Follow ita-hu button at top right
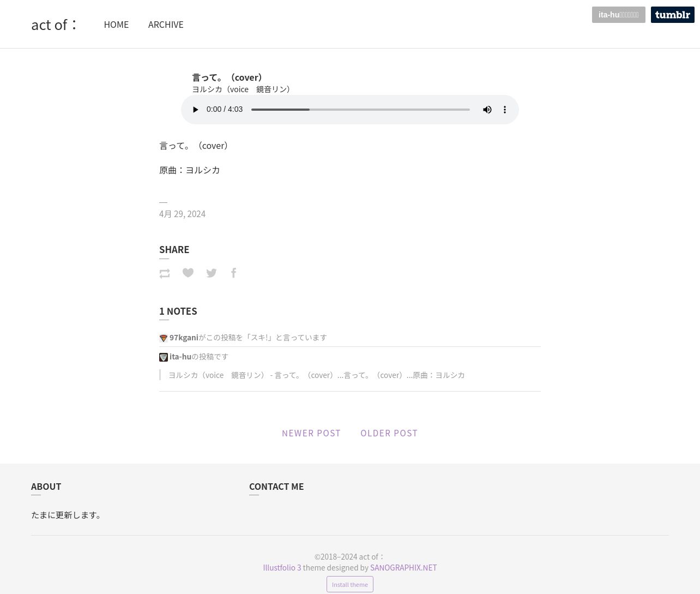Image resolution: width=700 pixels, height=594 pixels. [x=619, y=15]
